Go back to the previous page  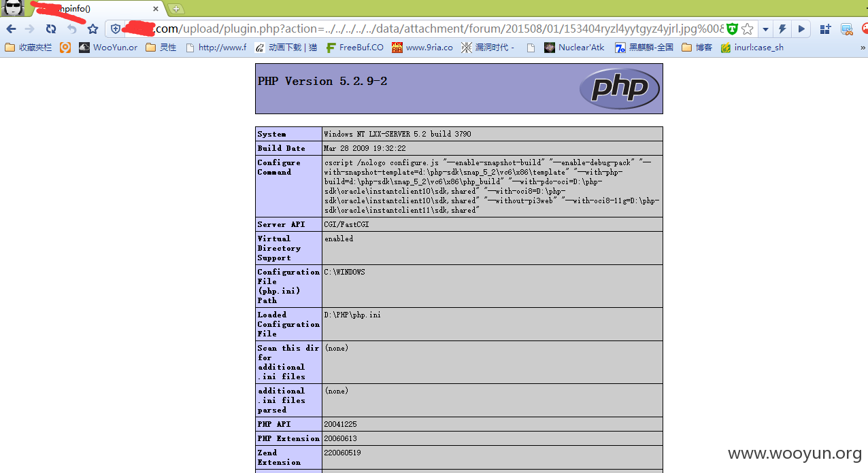(x=11, y=29)
